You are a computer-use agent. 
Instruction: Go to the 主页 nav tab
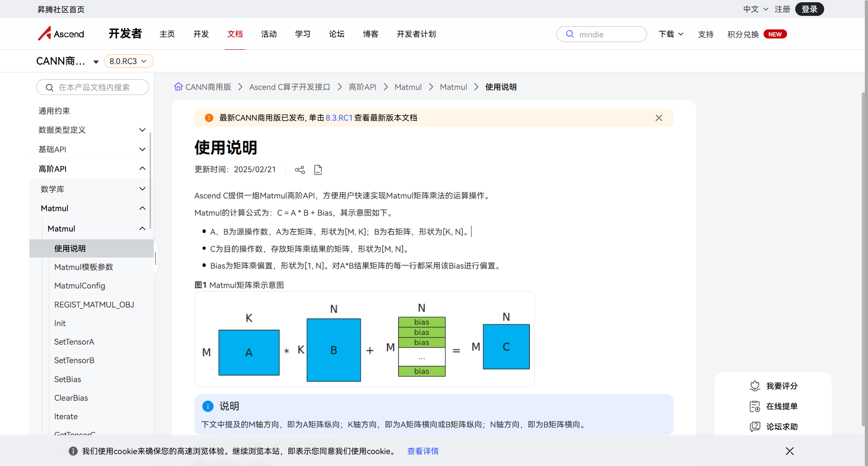167,34
